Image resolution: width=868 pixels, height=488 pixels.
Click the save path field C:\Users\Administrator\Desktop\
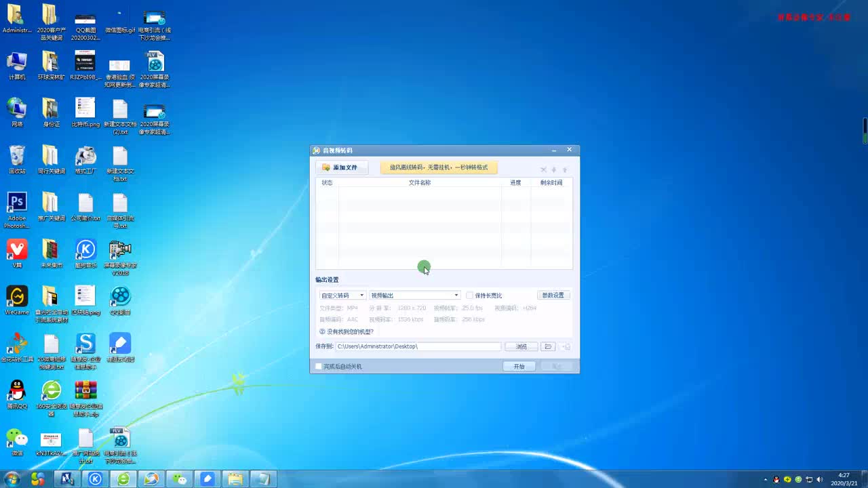(x=418, y=346)
